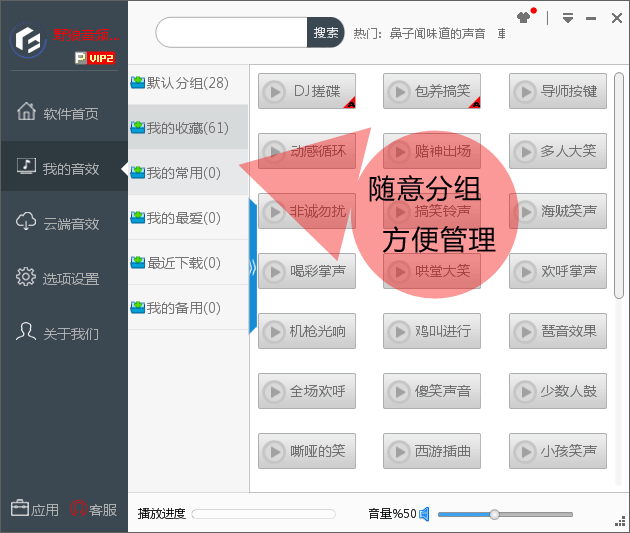This screenshot has height=533, width=630.
Task: Play the 导师按键 sound effect
Action: click(x=558, y=91)
